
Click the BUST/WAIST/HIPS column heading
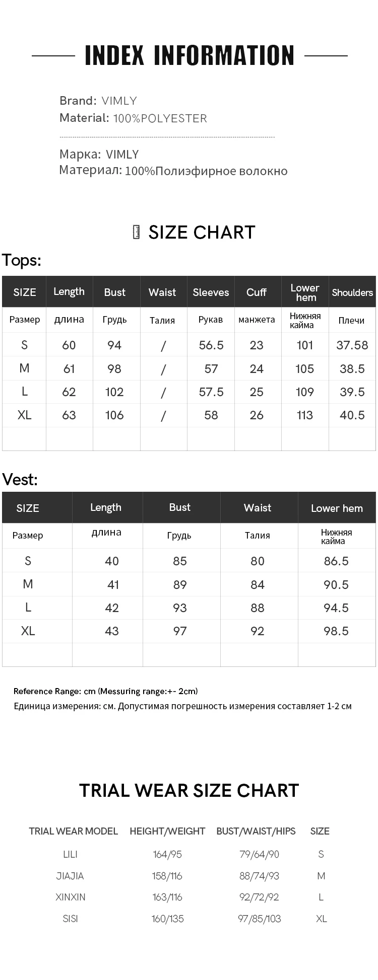click(256, 831)
